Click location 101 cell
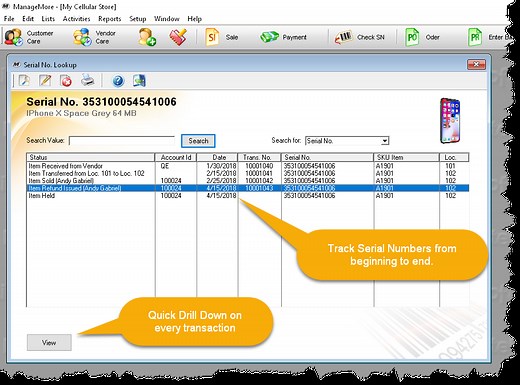Viewport: 520px width, 385px height. coord(450,166)
